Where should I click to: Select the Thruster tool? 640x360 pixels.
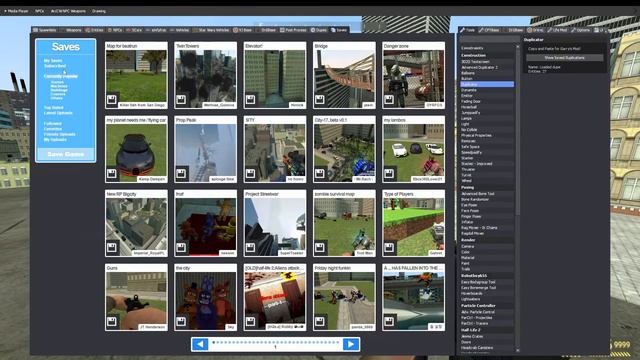pos(487,169)
